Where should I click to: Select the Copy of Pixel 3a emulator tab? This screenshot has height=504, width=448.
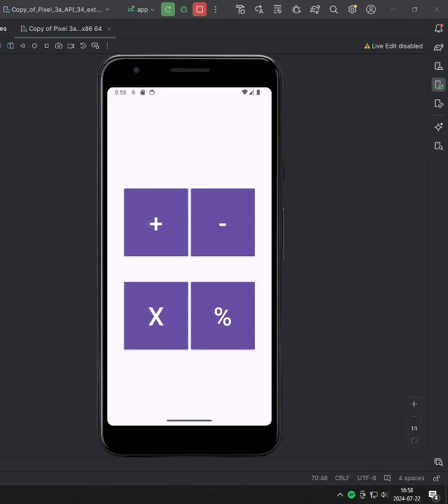pyautogui.click(x=64, y=29)
